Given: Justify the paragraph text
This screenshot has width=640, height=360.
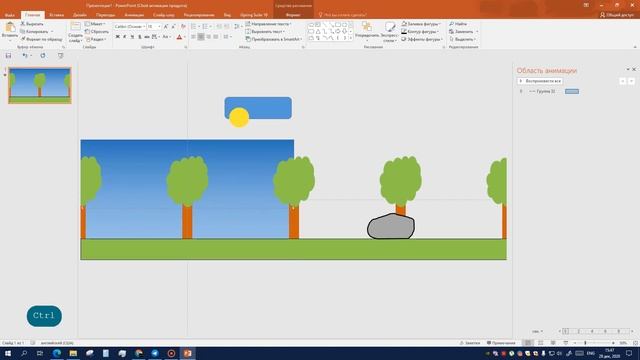Looking at the screenshot, I should (216, 37).
